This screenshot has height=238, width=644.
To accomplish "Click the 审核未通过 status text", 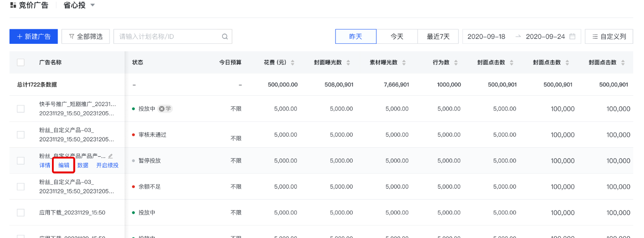I will [152, 135].
